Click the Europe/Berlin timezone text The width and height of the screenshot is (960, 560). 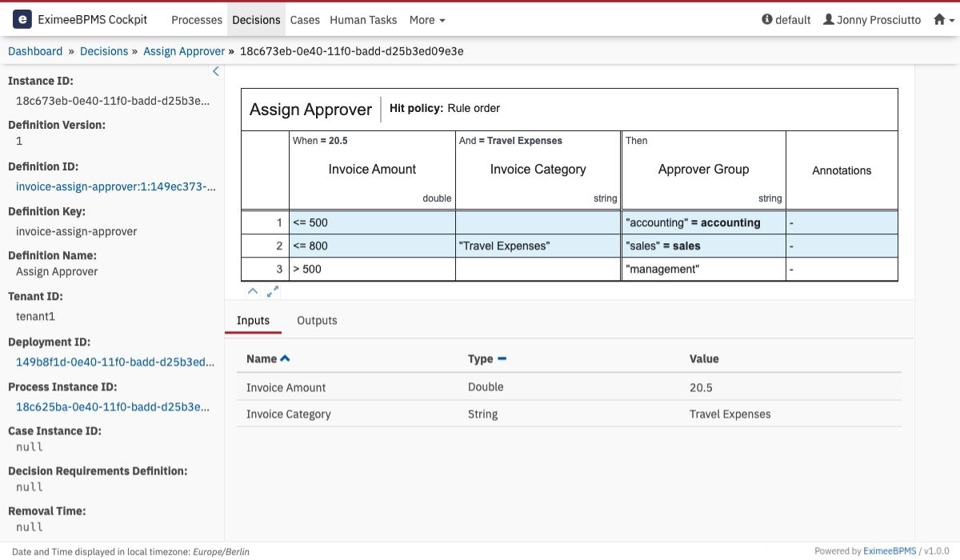(x=221, y=552)
